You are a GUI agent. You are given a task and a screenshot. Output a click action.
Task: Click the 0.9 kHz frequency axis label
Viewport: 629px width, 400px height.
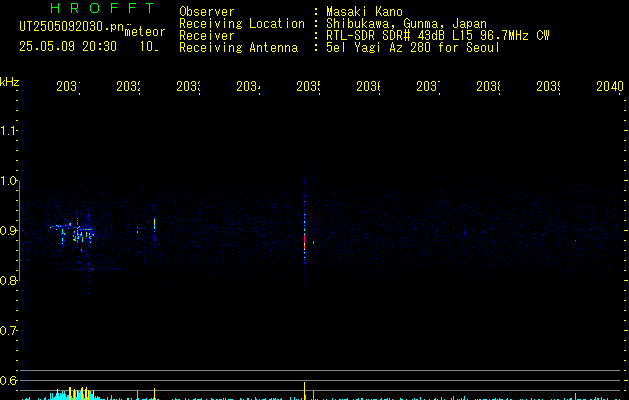pyautogui.click(x=9, y=231)
